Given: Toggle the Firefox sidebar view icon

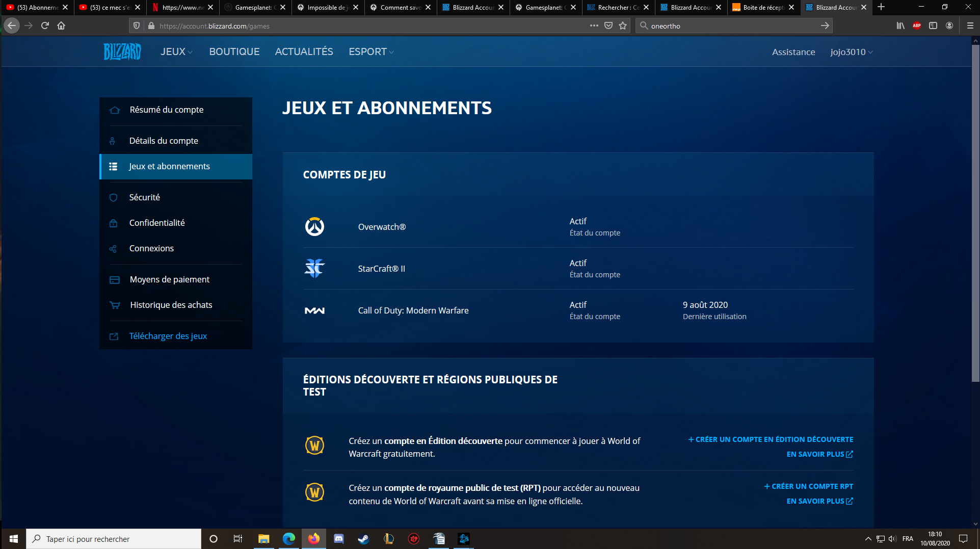Looking at the screenshot, I should (933, 25).
